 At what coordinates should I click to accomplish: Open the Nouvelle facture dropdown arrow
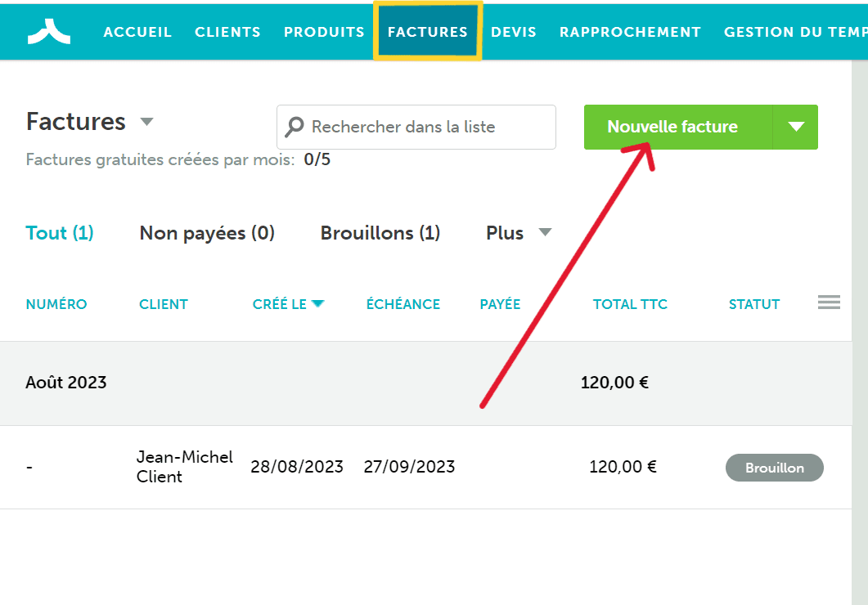click(x=795, y=127)
